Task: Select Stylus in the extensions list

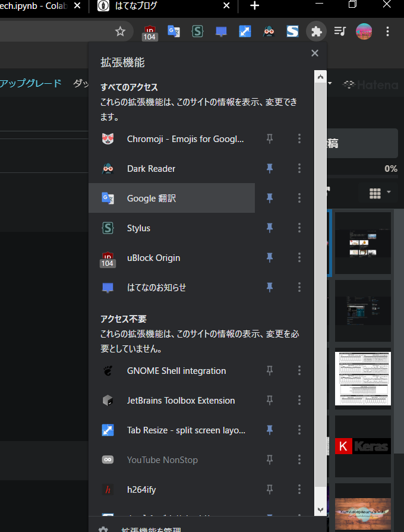Action: pyautogui.click(x=172, y=228)
